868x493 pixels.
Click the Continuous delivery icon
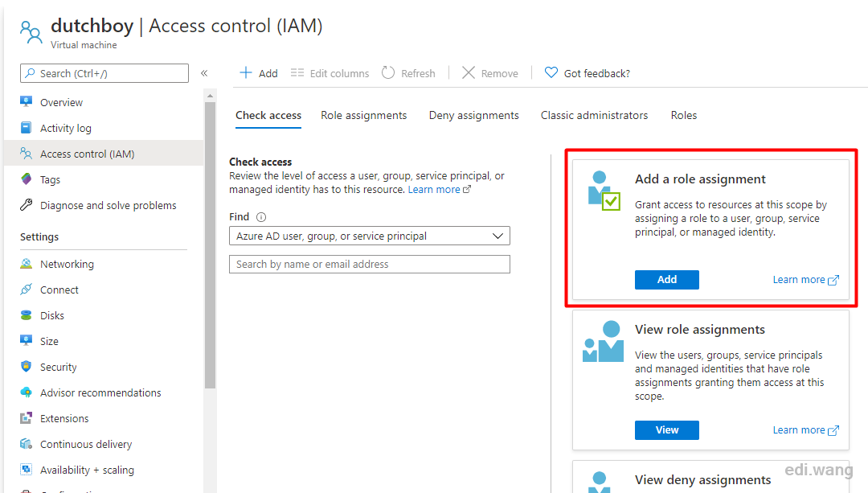tap(26, 444)
